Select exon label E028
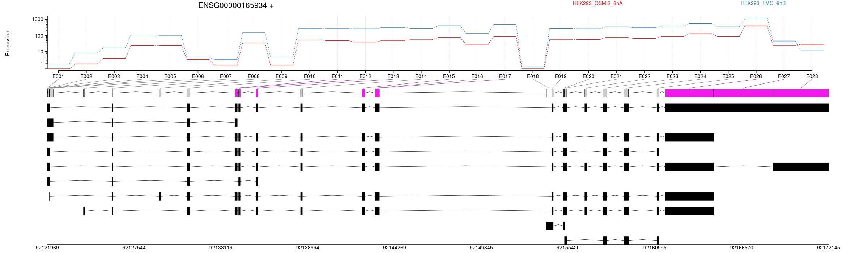868x253 pixels. [812, 76]
